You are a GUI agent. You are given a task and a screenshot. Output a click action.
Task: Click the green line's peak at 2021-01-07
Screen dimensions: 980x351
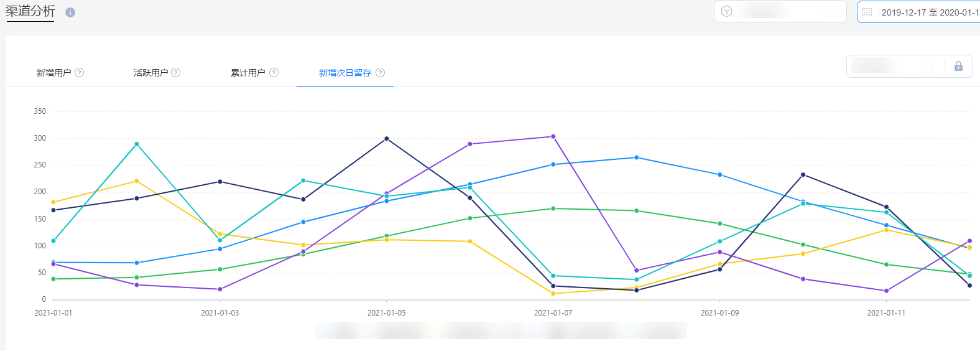pos(553,208)
